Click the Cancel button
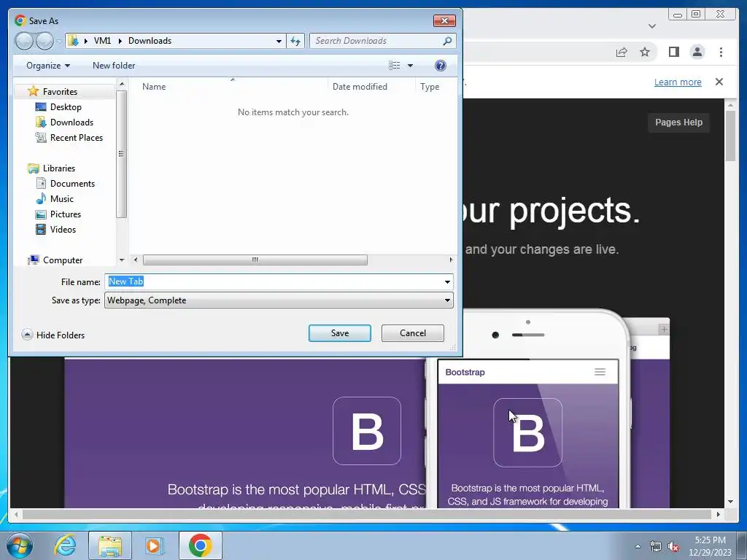The width and height of the screenshot is (747, 560). (x=413, y=333)
